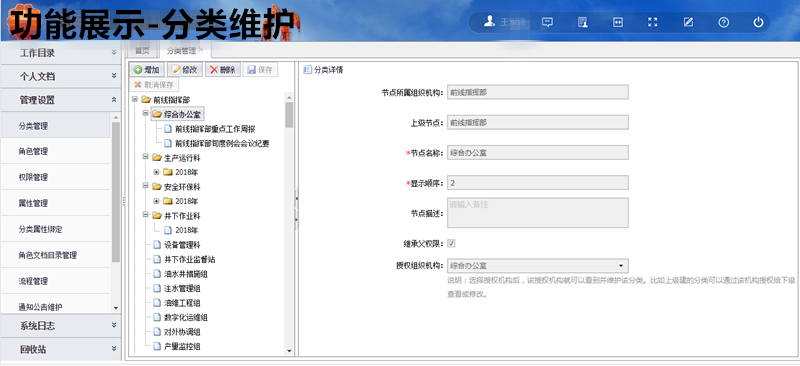Collapse the 综合办公室 tree node toggle
800x366 pixels.
145,113
